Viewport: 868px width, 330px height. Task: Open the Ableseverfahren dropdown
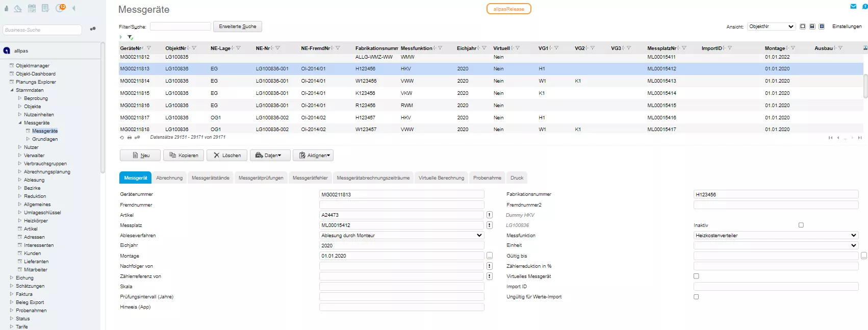click(x=401, y=236)
